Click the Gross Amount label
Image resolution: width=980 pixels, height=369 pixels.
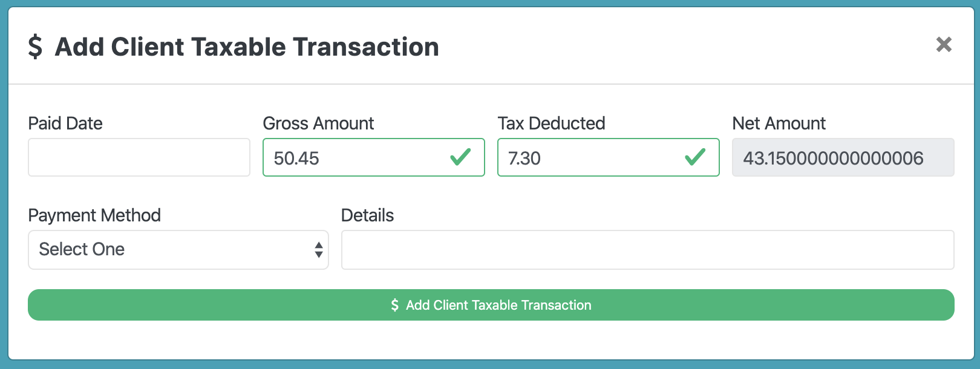pyautogui.click(x=318, y=123)
